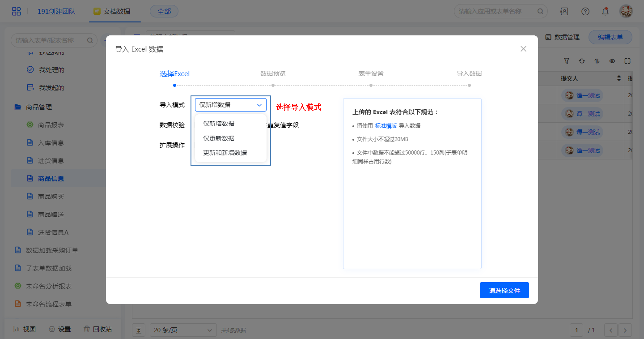This screenshot has width=644, height=339.
Task: Expand the 导入模式 dropdown
Action: click(230, 105)
